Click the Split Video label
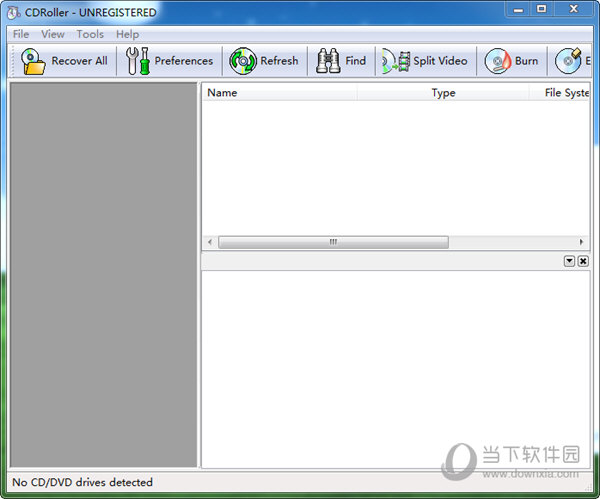This screenshot has height=499, width=600. (x=440, y=61)
